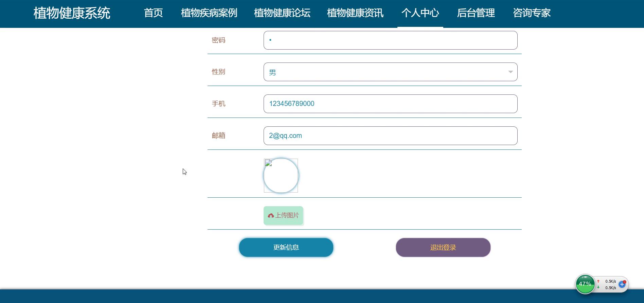Open 植物疾病案例 page
The width and height of the screenshot is (644, 303).
[x=209, y=13]
